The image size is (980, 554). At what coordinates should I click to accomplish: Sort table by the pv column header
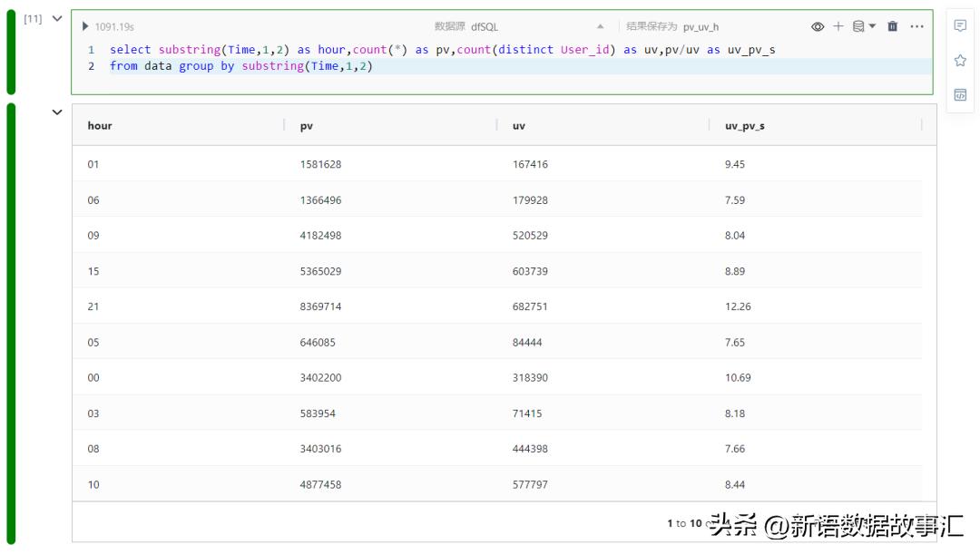307,126
